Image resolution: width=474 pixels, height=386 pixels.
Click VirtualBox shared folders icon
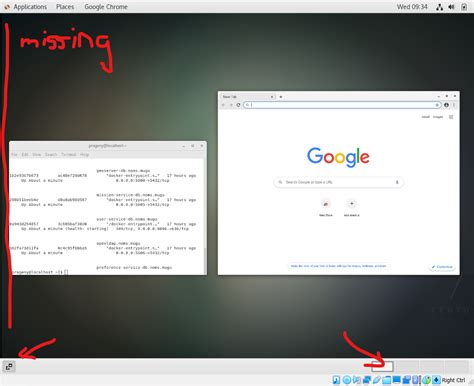(x=387, y=380)
